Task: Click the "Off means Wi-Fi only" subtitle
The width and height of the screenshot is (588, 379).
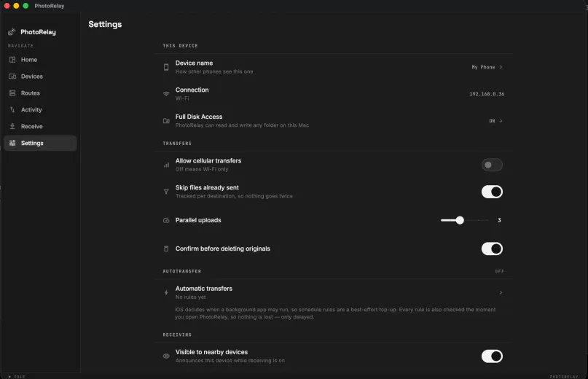Action: (202, 169)
